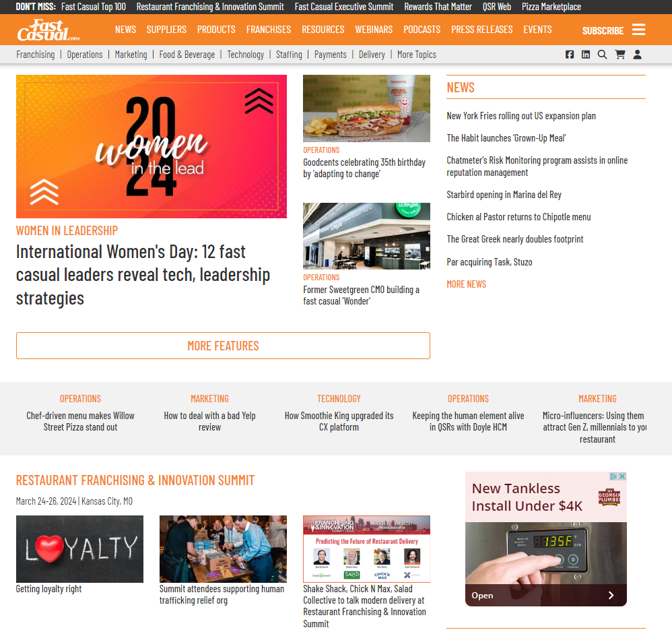
Task: Open Getting loyalty right article
Action: pos(49,589)
